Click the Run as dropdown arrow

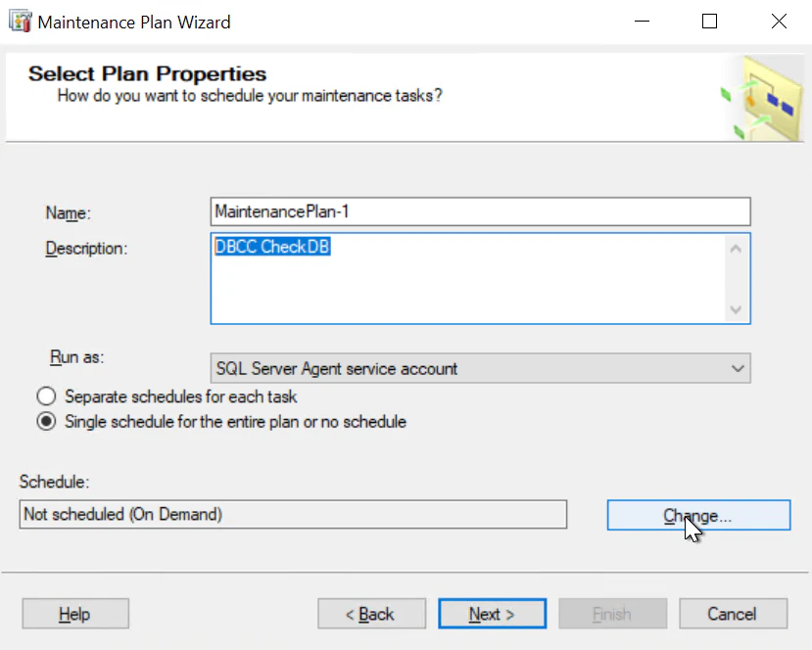[738, 368]
